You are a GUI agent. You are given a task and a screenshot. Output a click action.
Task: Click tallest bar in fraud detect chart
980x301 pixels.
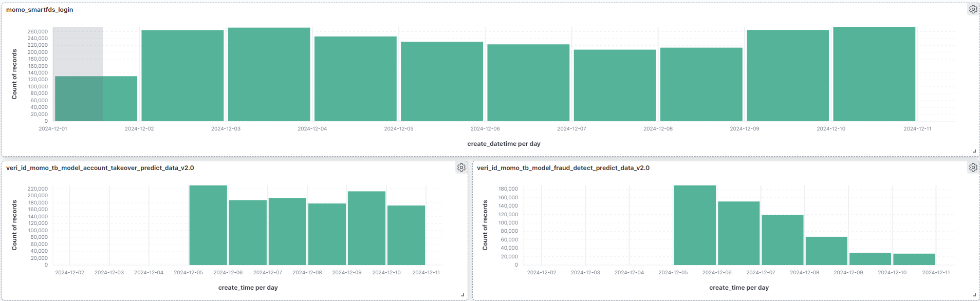tap(695, 225)
